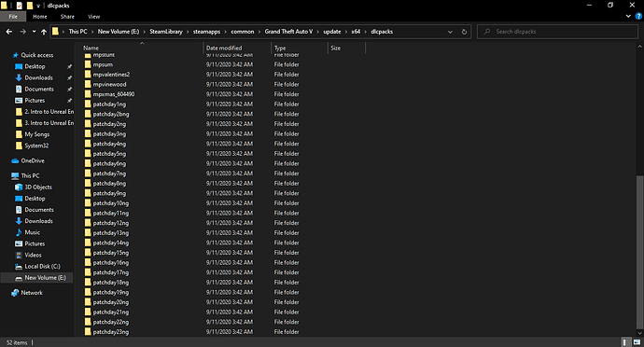Click the Search dlcpacks field
Screen dimensions: 644x347
pyautogui.click(x=557, y=32)
